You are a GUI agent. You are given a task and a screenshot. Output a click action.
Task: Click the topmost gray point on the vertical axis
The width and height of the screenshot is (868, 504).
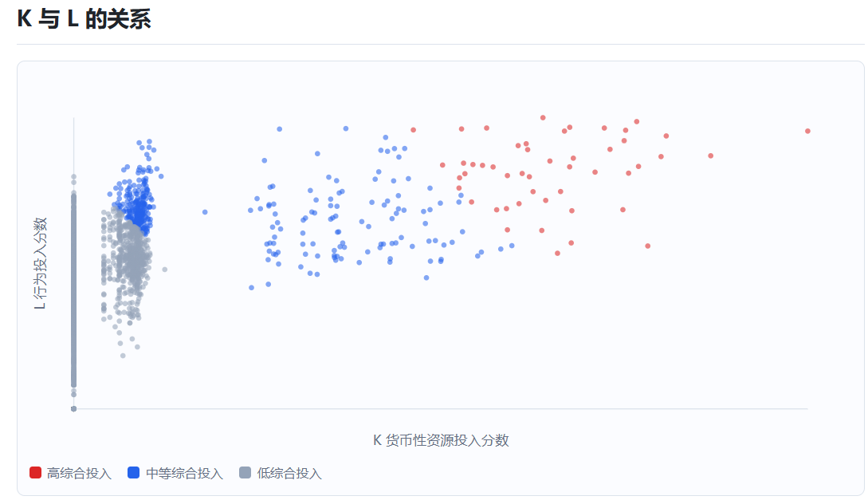click(x=73, y=177)
